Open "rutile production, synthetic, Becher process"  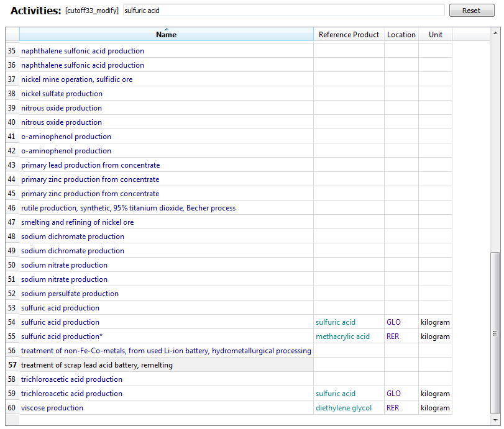pyautogui.click(x=127, y=207)
